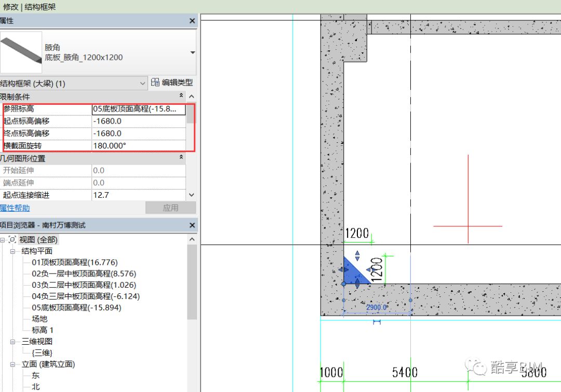Open the 03负二层中板顶面高程(1.026) view
The height and width of the screenshot is (392, 561).
84,285
